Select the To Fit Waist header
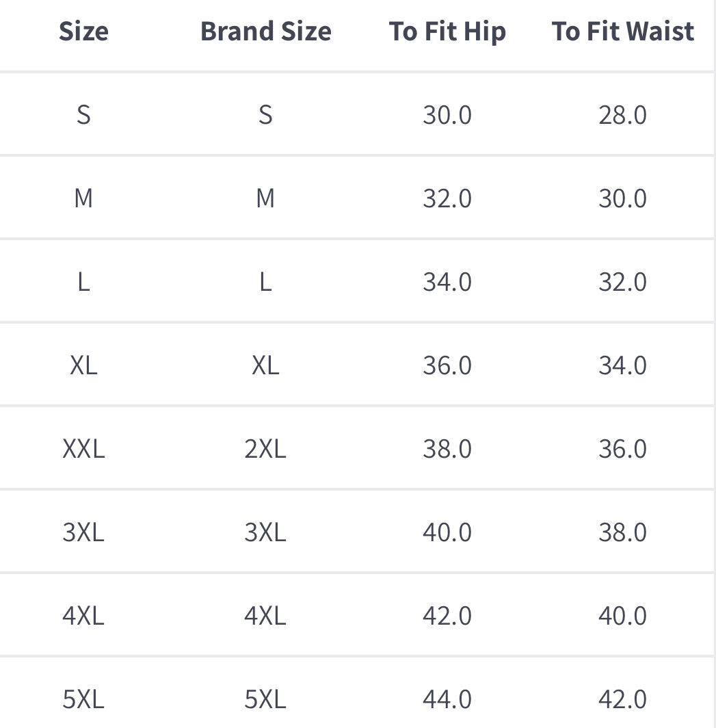The height and width of the screenshot is (728, 716). pyautogui.click(x=622, y=31)
